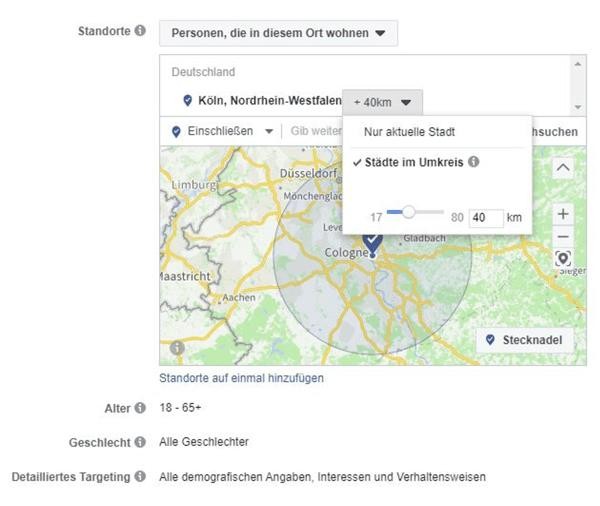600x506 pixels.
Task: Click the km radius input field showing 40
Action: point(486,218)
